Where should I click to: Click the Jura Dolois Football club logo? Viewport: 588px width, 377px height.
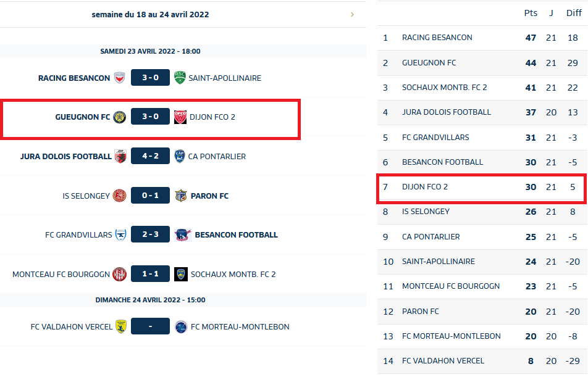(x=121, y=156)
